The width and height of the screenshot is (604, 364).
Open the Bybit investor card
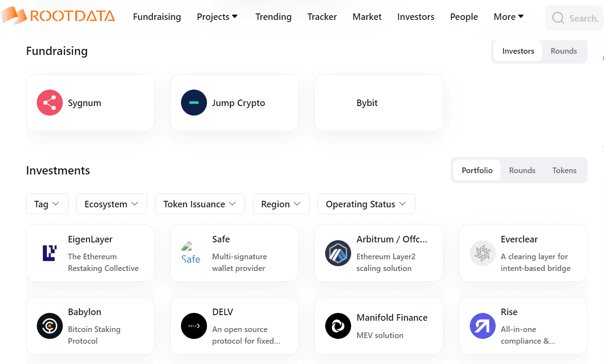coord(378,103)
